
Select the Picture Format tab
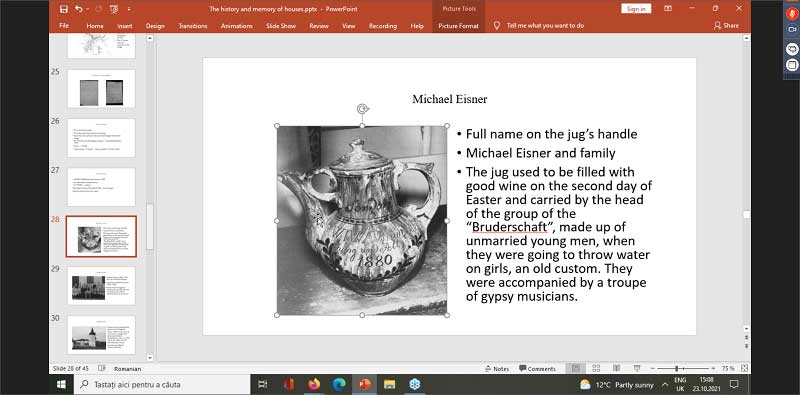point(458,26)
